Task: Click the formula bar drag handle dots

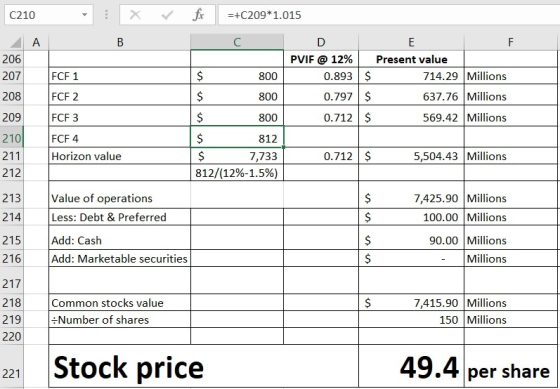Action: (x=106, y=15)
